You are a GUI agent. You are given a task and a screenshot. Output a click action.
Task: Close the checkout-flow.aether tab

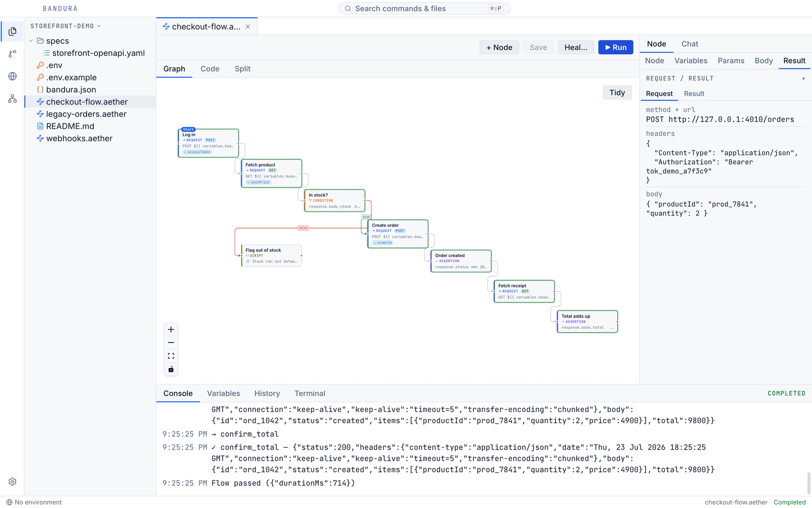pyautogui.click(x=248, y=27)
